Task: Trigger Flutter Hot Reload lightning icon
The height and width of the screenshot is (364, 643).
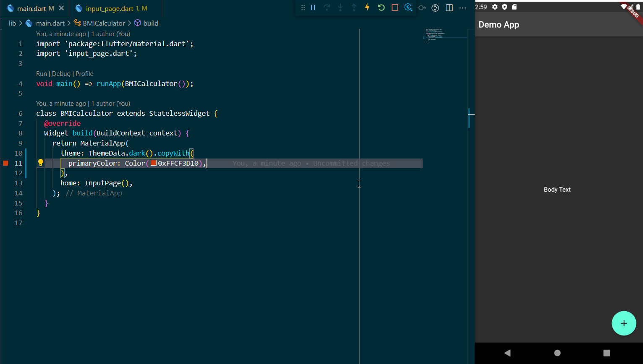Action: coord(367,7)
